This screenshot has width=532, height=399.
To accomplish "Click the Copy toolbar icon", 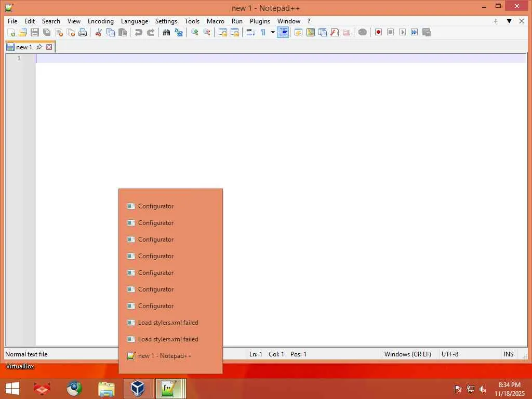I will (111, 32).
